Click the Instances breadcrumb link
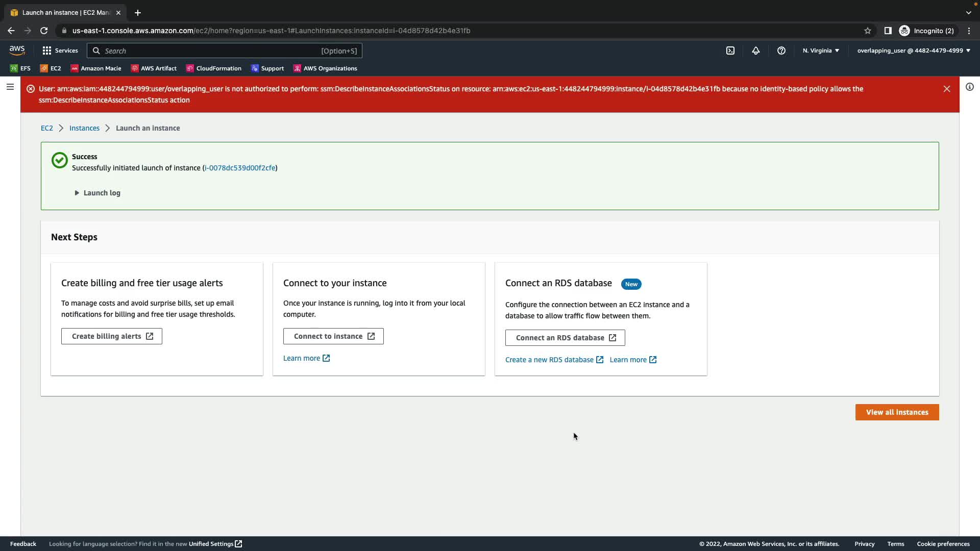Image resolution: width=980 pixels, height=551 pixels. coord(84,128)
